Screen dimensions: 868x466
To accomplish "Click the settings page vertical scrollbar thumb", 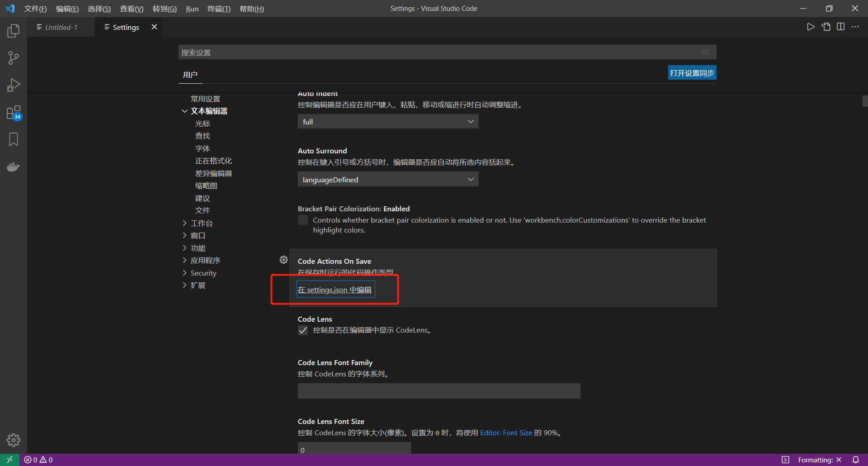I will [x=865, y=101].
